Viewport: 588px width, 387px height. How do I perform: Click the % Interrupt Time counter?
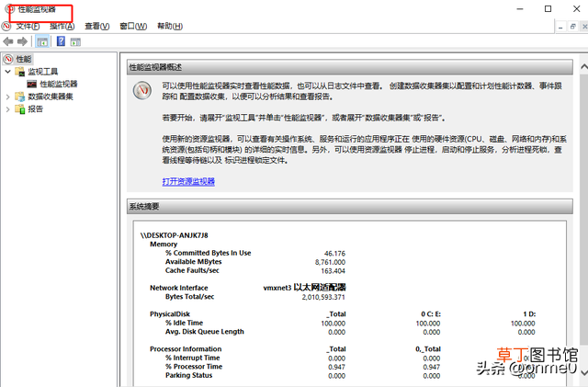193,358
